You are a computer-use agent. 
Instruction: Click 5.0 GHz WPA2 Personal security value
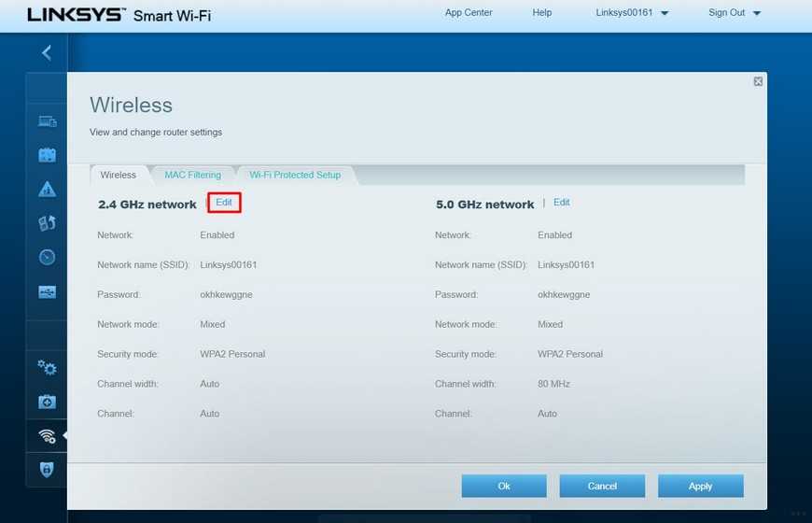(x=570, y=354)
